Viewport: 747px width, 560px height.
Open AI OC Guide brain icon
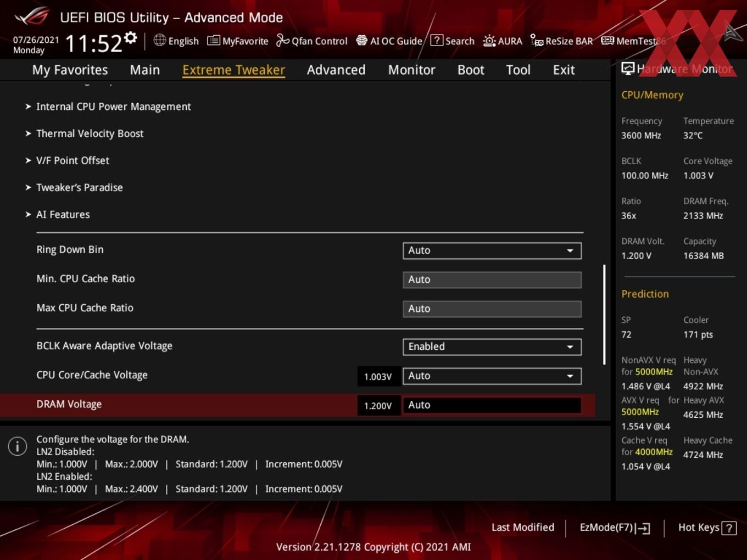point(361,40)
